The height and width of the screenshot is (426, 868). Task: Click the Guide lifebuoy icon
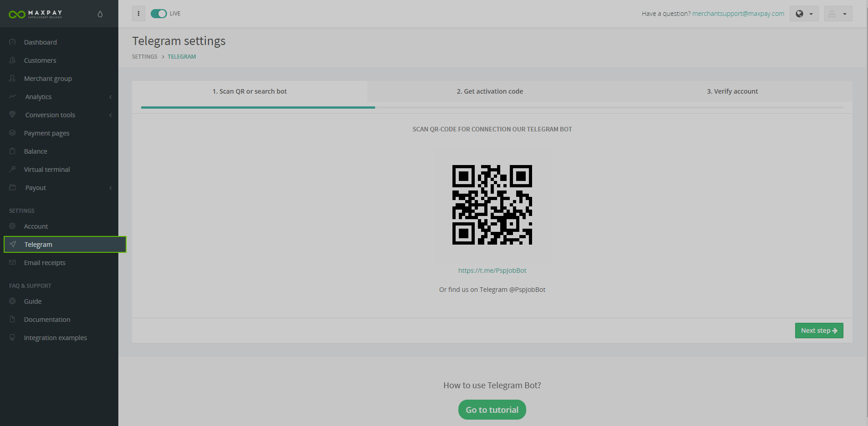12,301
